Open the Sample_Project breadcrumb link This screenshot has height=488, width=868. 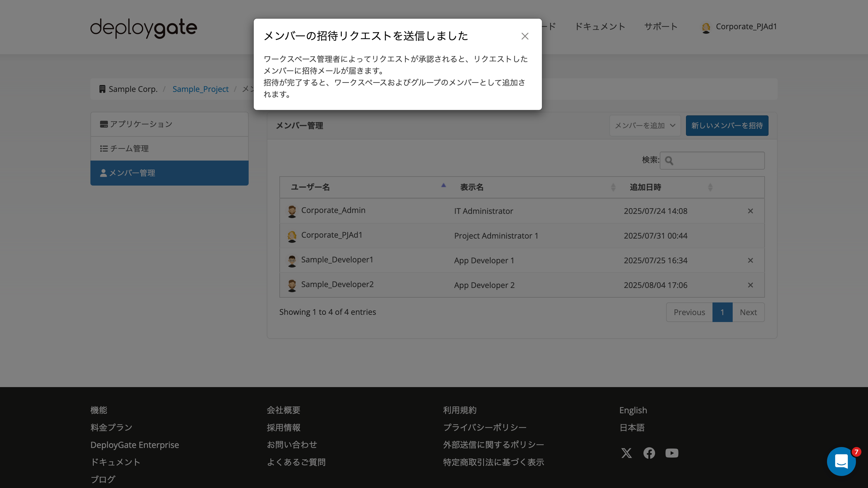200,89
